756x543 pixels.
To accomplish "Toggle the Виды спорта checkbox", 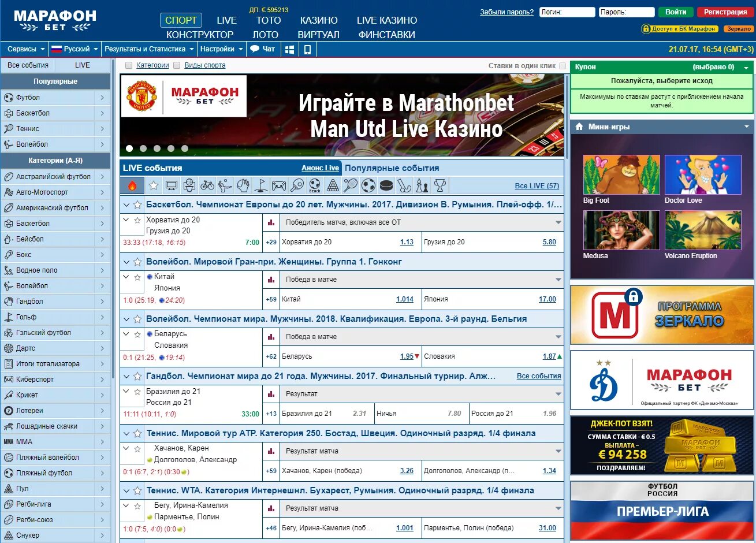I will 177,65.
